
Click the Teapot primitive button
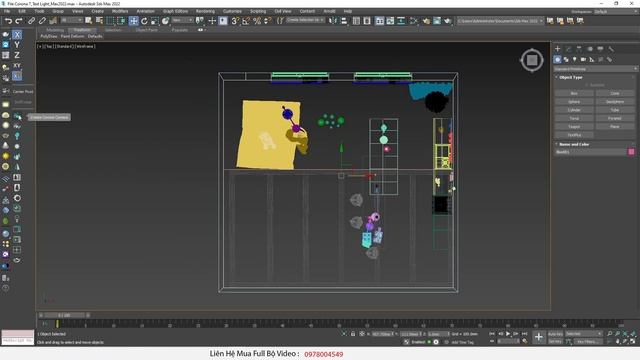coord(574,127)
